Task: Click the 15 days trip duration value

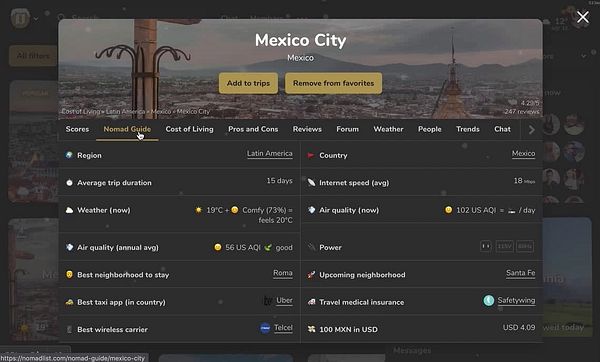Action: point(279,181)
